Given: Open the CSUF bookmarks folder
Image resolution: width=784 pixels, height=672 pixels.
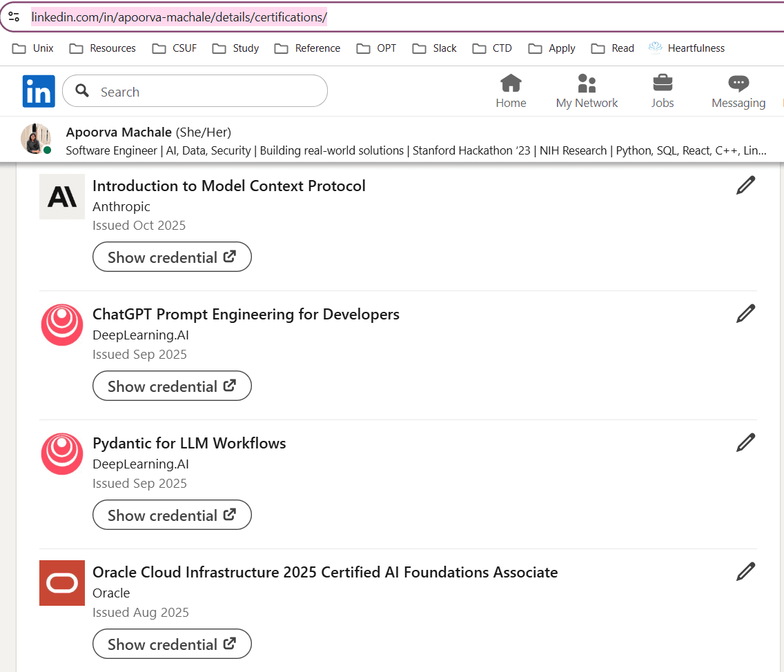Looking at the screenshot, I should [x=175, y=48].
